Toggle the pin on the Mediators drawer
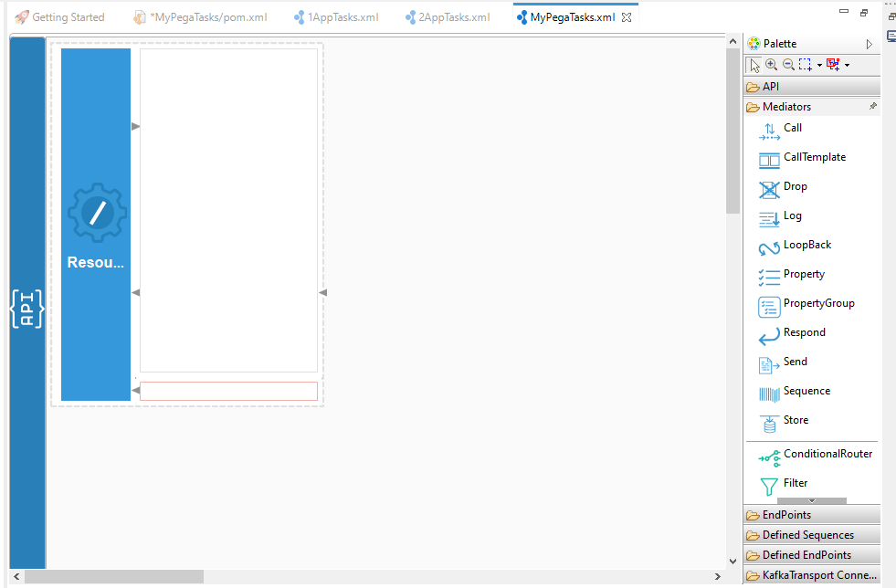Viewport: 896px width, 588px height. coord(872,107)
